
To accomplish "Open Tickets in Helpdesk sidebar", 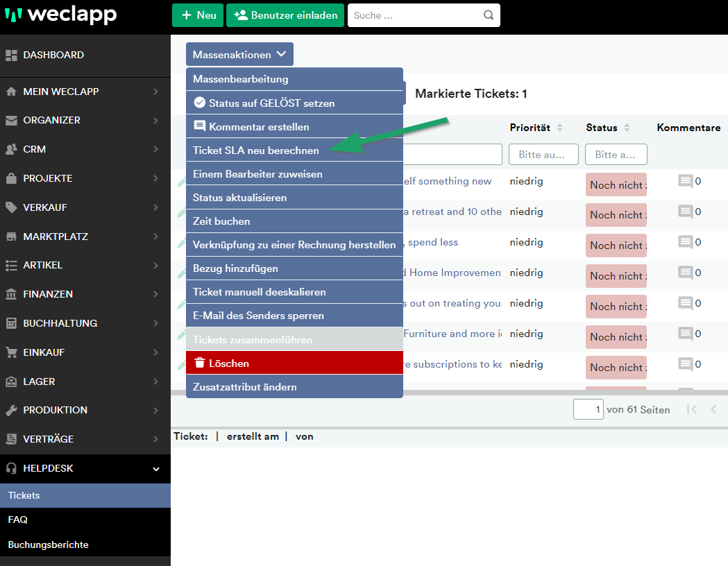I will click(x=85, y=495).
